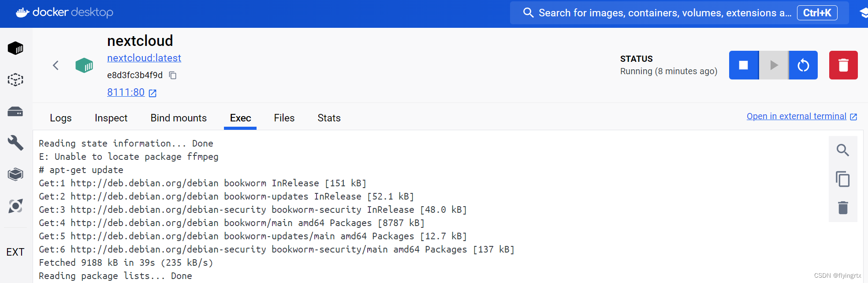This screenshot has width=868, height=283.
Task: Search within the terminal output
Action: point(843,150)
